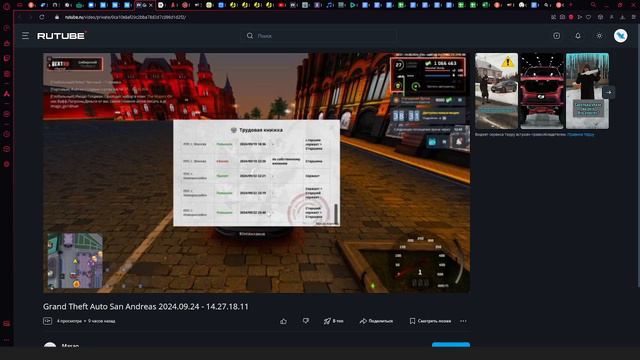Click the video title Grand Theft Auto San Andreas
The height and width of the screenshot is (360, 640).
pyautogui.click(x=146, y=307)
